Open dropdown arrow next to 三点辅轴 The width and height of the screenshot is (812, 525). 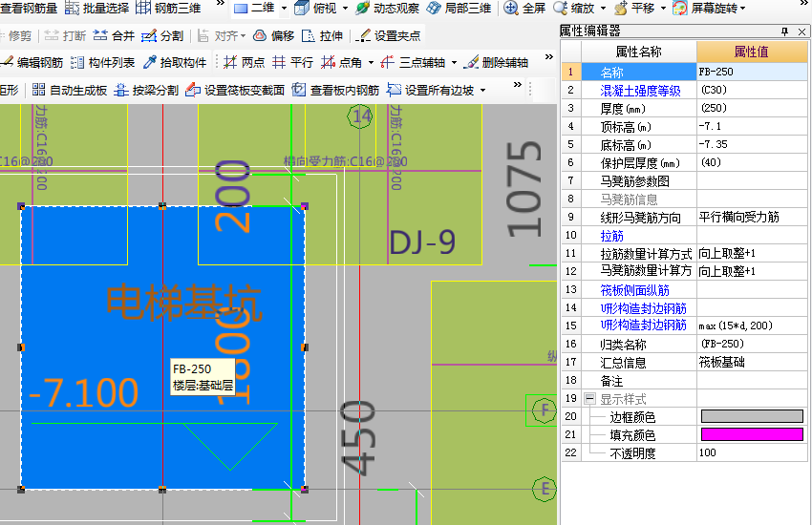pos(454,63)
